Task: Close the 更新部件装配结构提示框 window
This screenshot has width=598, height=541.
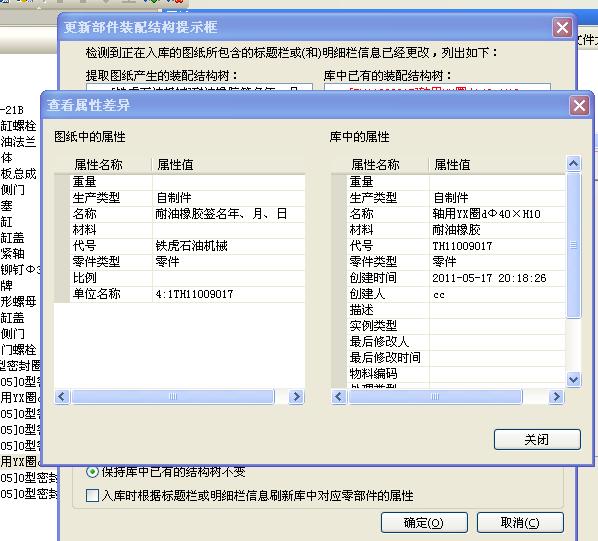Action: (x=563, y=28)
